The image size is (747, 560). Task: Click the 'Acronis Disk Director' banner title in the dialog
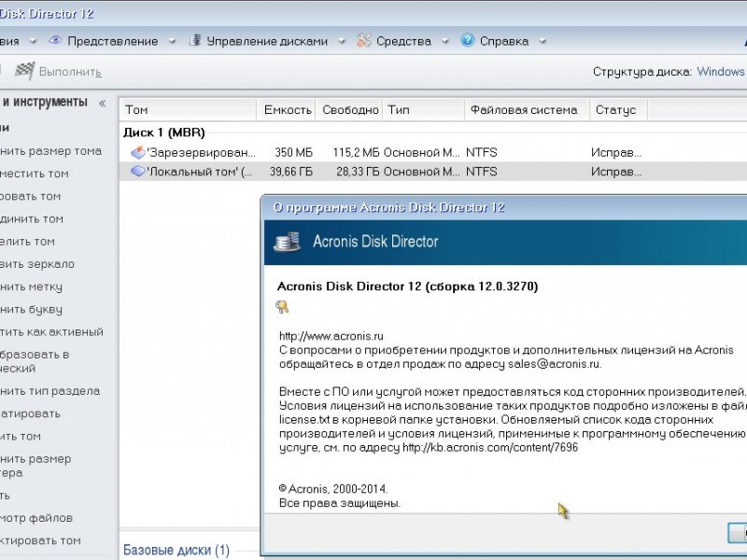pos(375,242)
